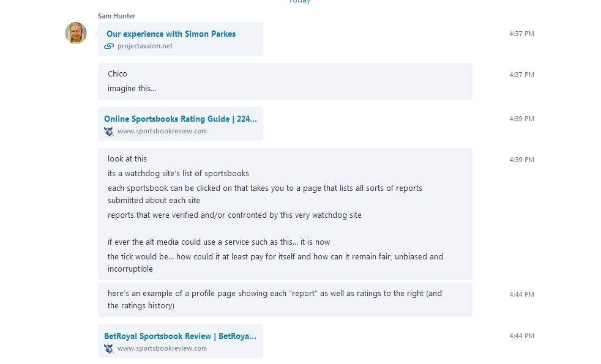Click the chain link icon beside projectavalon.net

(109, 46)
